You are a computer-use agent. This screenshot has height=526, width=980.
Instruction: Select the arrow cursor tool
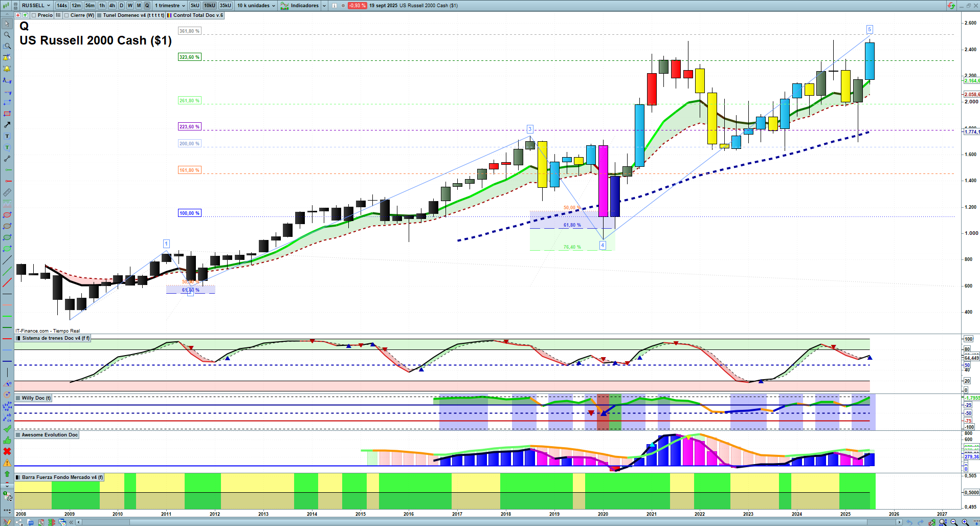click(x=7, y=24)
